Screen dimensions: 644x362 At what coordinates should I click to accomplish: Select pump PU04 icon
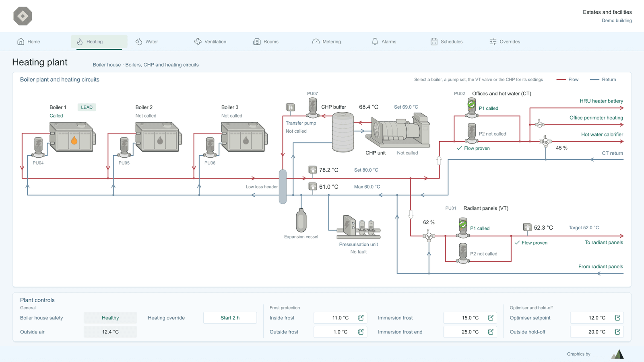pyautogui.click(x=38, y=147)
